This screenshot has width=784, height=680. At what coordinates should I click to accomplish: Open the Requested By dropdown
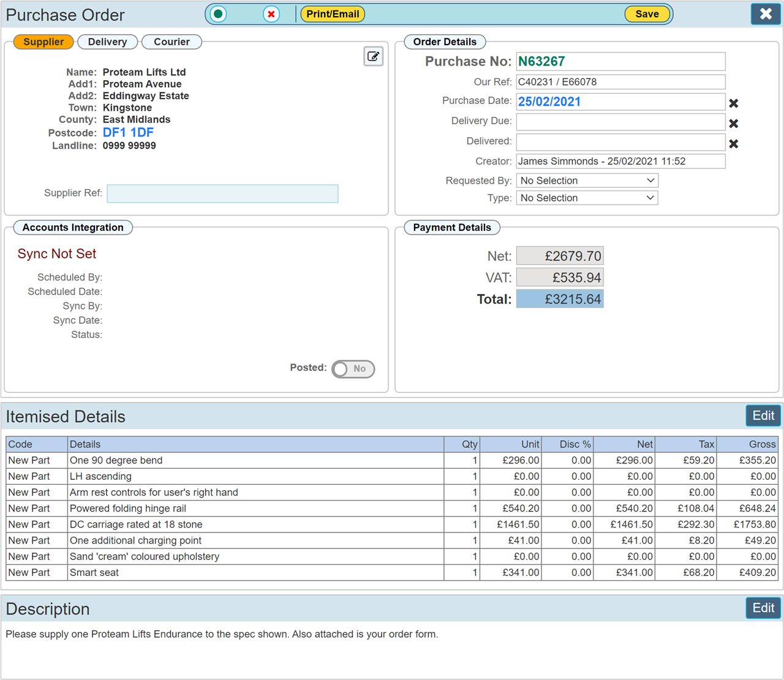587,181
